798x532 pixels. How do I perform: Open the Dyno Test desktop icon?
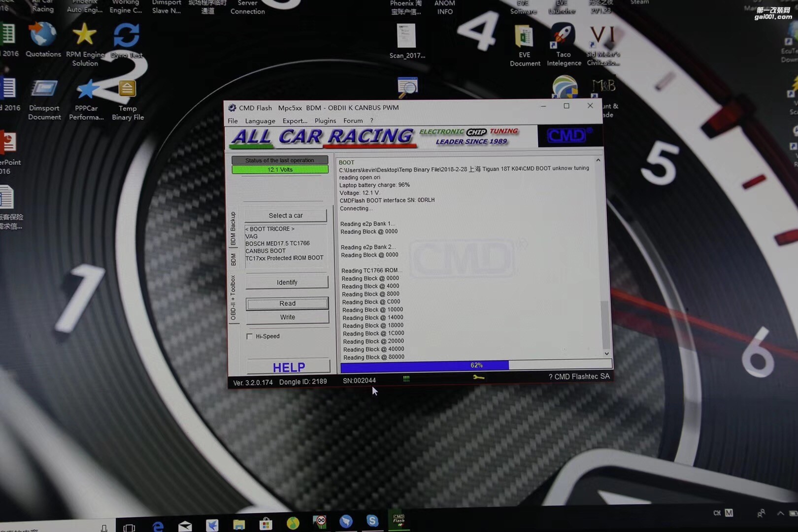pos(127,40)
